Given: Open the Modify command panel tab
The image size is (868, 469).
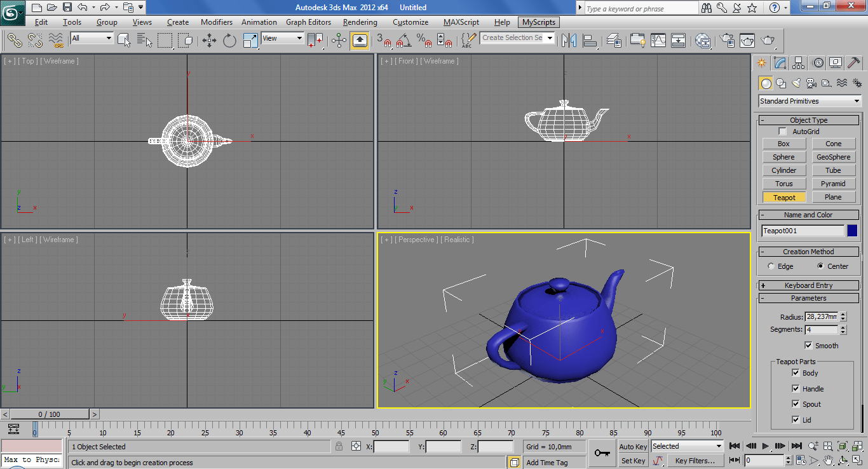Looking at the screenshot, I should click(780, 62).
